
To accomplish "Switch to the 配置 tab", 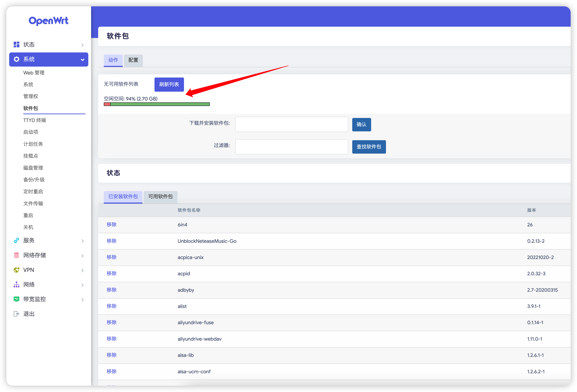I will click(x=133, y=60).
